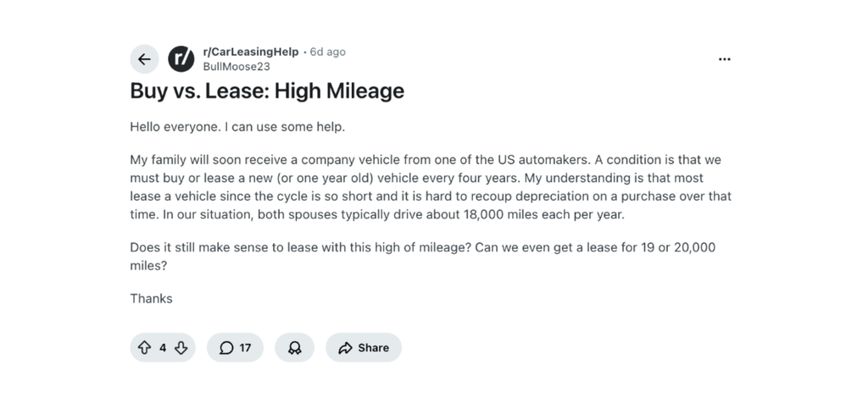Open the r/CarLeasingHelp subreddit link
868x403 pixels.
250,52
